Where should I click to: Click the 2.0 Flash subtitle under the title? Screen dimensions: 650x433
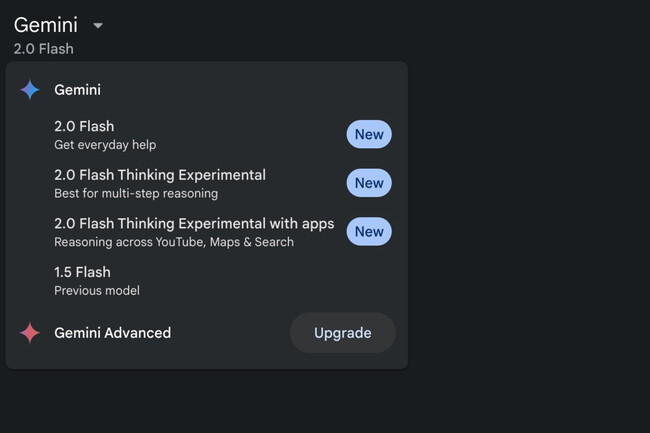[x=43, y=48]
